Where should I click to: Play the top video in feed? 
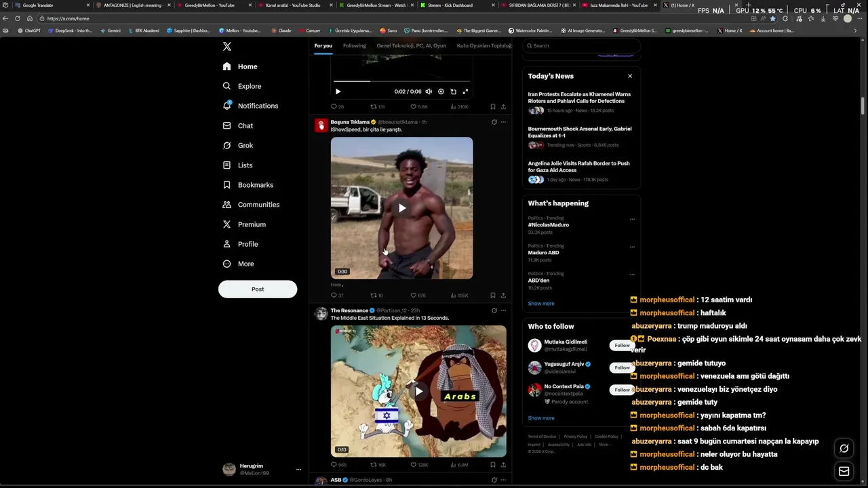[x=338, y=91]
